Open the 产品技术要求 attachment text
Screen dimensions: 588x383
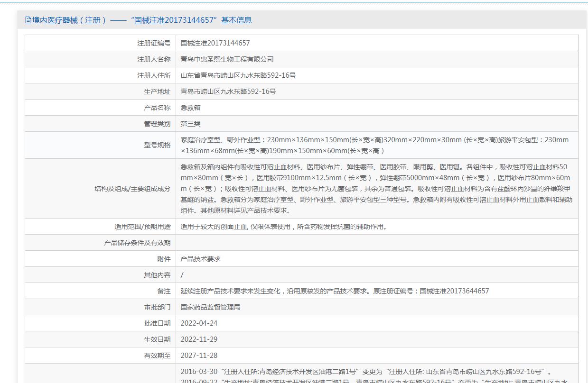200,259
